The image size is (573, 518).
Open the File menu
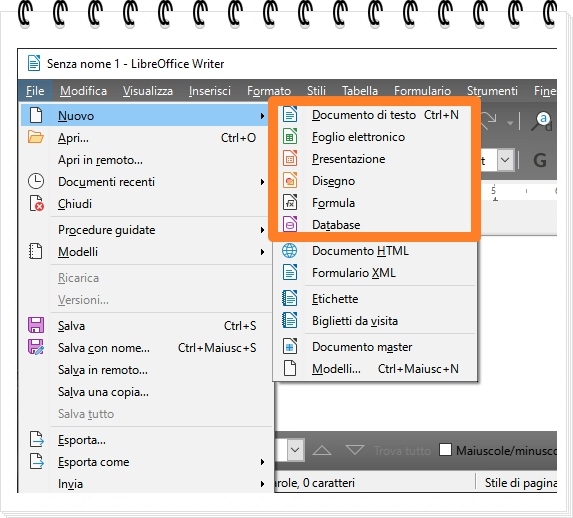click(x=35, y=91)
